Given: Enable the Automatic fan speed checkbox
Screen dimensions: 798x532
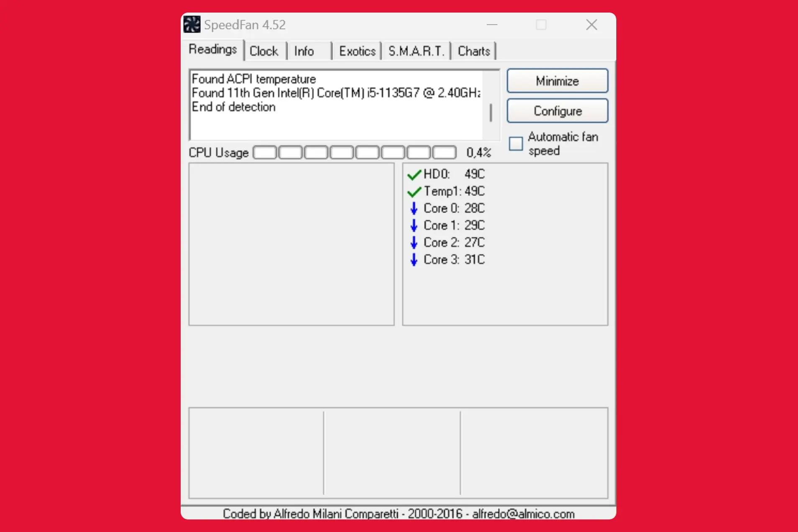Looking at the screenshot, I should (516, 144).
